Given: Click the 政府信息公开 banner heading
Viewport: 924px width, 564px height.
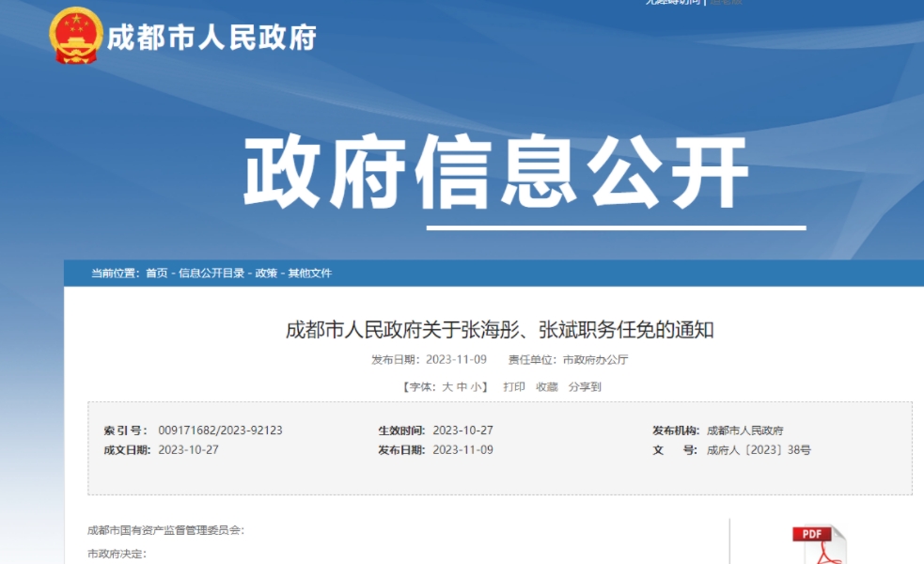Looking at the screenshot, I should pos(498,169).
